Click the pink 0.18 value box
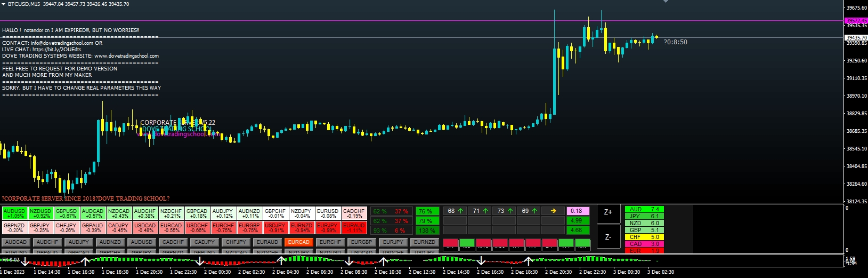 [x=578, y=211]
